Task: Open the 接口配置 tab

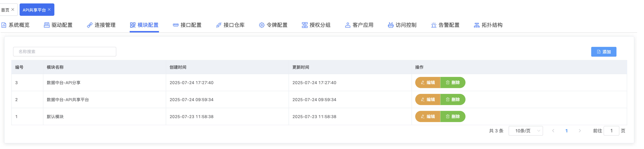Action: click(187, 25)
